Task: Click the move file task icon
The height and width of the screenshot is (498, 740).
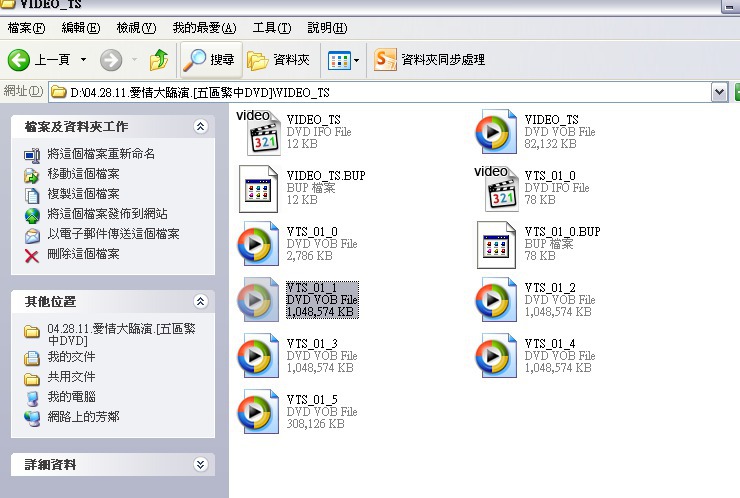Action: pyautogui.click(x=32, y=175)
